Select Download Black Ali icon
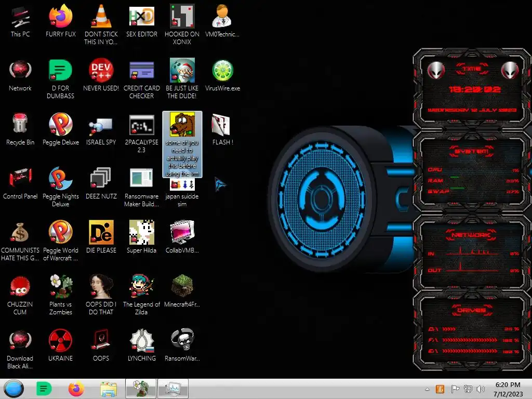The width and height of the screenshot is (532, 399). coord(20,340)
